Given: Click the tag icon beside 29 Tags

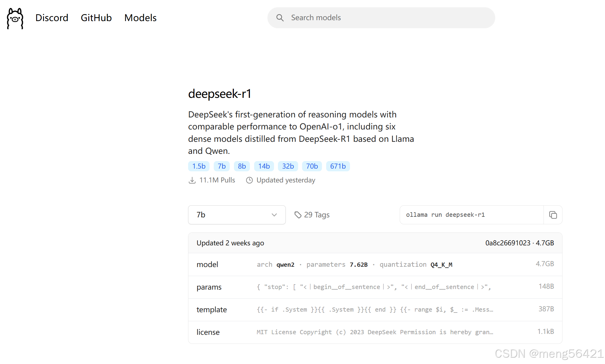Looking at the screenshot, I should coord(298,215).
